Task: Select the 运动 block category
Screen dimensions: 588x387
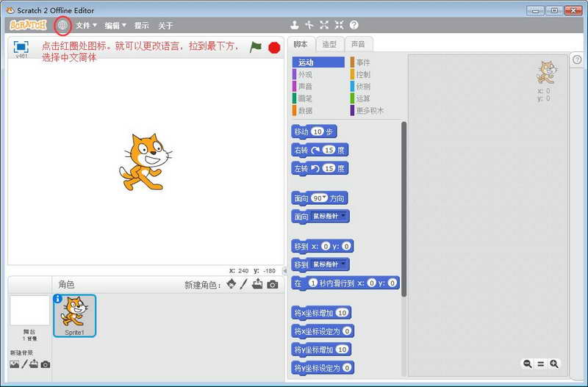Action: [318, 62]
